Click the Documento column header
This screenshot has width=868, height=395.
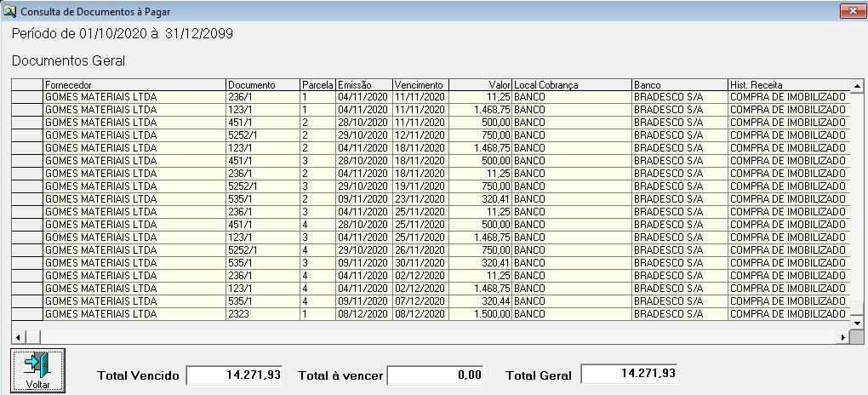click(x=262, y=85)
